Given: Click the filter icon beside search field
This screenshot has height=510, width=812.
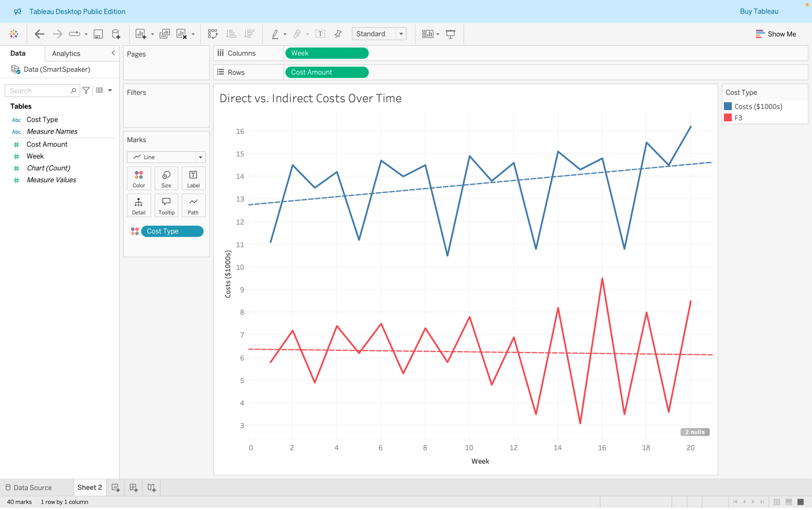Looking at the screenshot, I should (86, 90).
